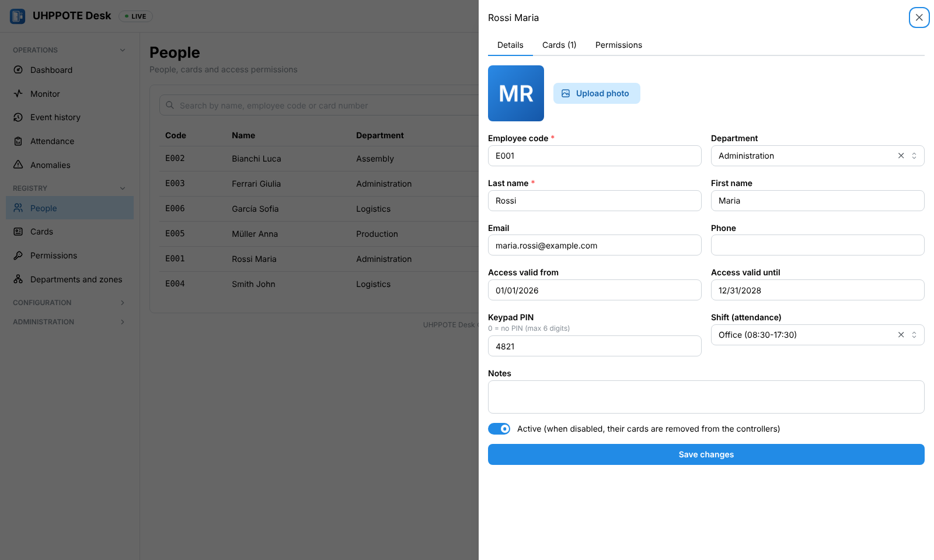Switch to the Permissions tab in drawer
The width and height of the screenshot is (934, 560).
pos(619,45)
